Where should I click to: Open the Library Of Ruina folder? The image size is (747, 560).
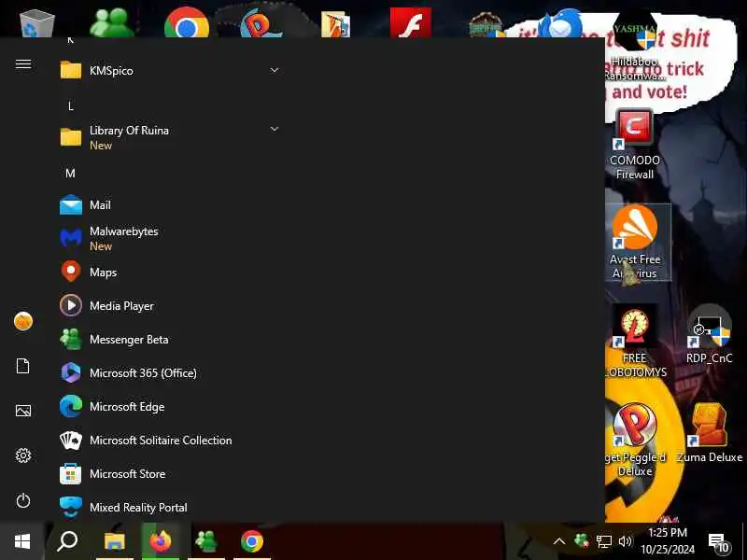169,137
